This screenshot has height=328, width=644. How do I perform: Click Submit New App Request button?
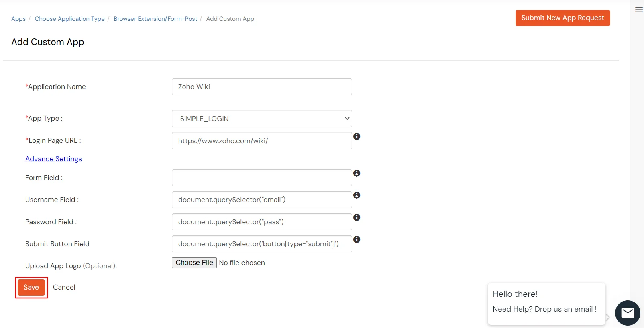(562, 18)
